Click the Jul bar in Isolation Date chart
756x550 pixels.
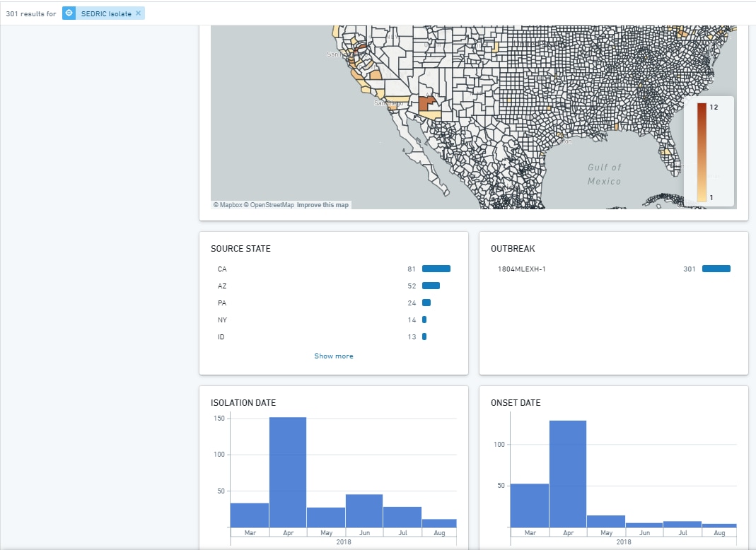click(x=402, y=517)
